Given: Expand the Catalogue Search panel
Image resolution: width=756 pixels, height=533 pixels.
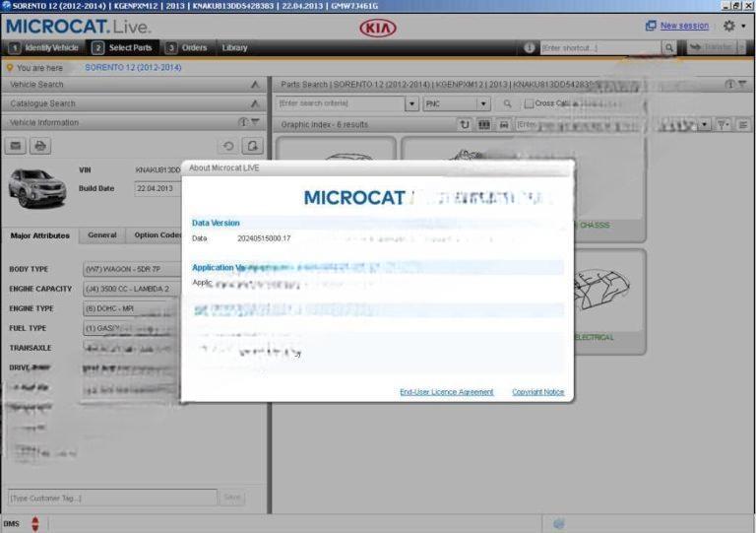Looking at the screenshot, I should (x=255, y=103).
